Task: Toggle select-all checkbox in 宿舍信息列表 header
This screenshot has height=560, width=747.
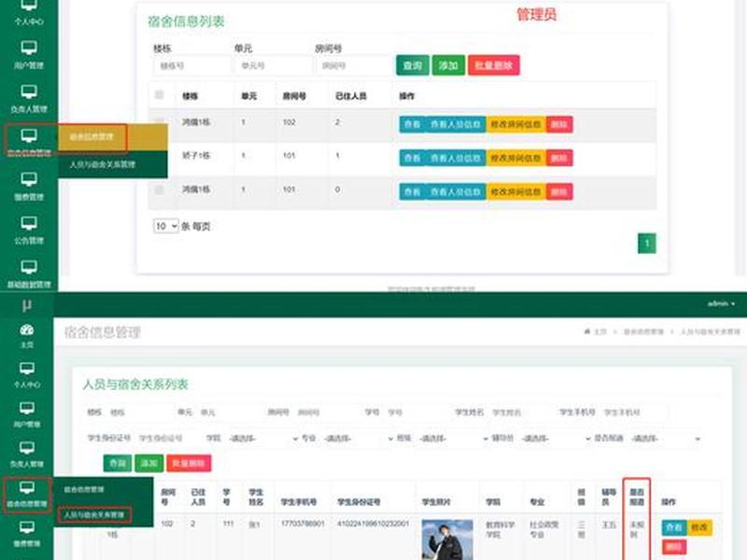Action: pyautogui.click(x=159, y=95)
